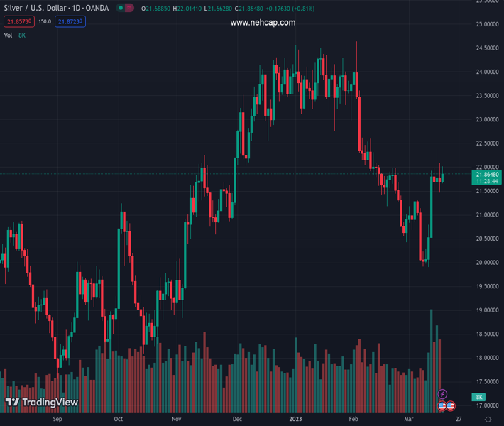Click the blue buy price 21.8723 button

(71, 21)
